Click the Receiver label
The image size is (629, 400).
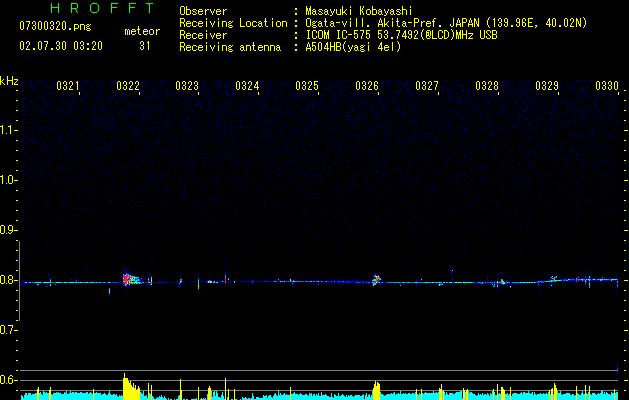tap(203, 35)
